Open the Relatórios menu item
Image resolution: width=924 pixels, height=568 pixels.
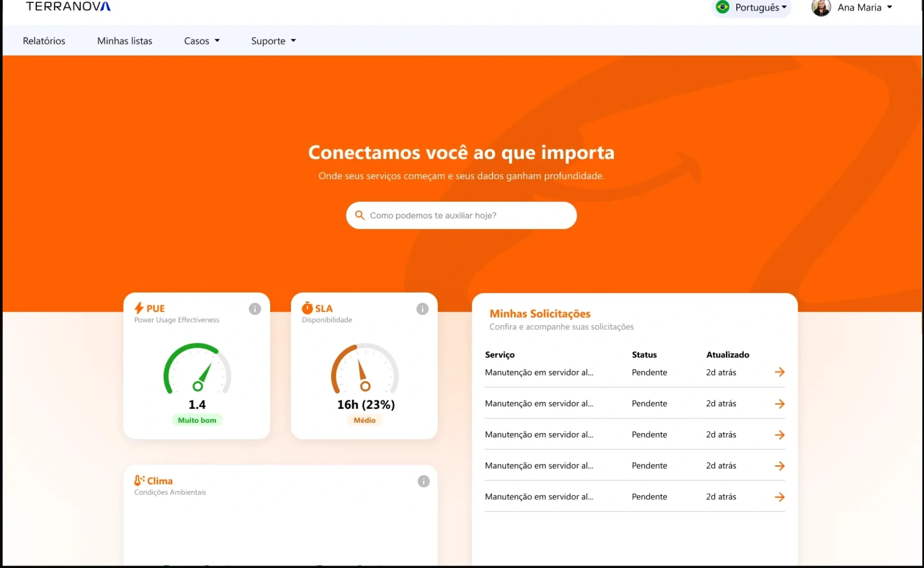[x=44, y=41]
